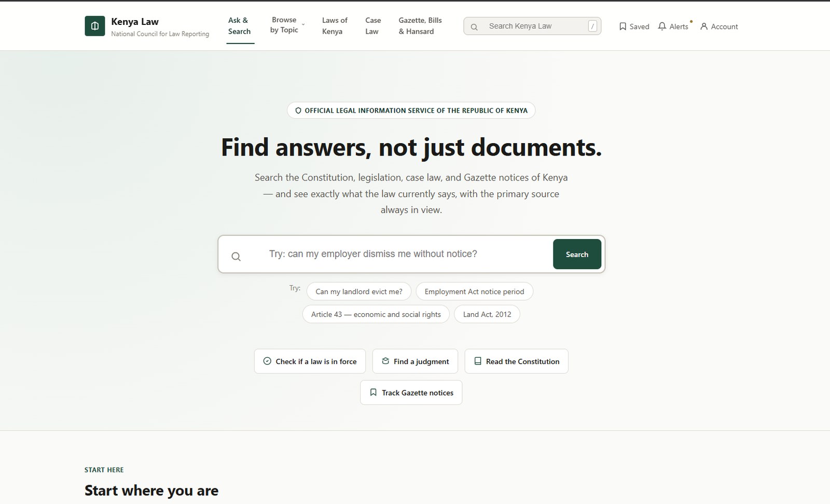830x504 pixels.
Task: Click the shield icon in the official service badge
Action: (x=298, y=110)
